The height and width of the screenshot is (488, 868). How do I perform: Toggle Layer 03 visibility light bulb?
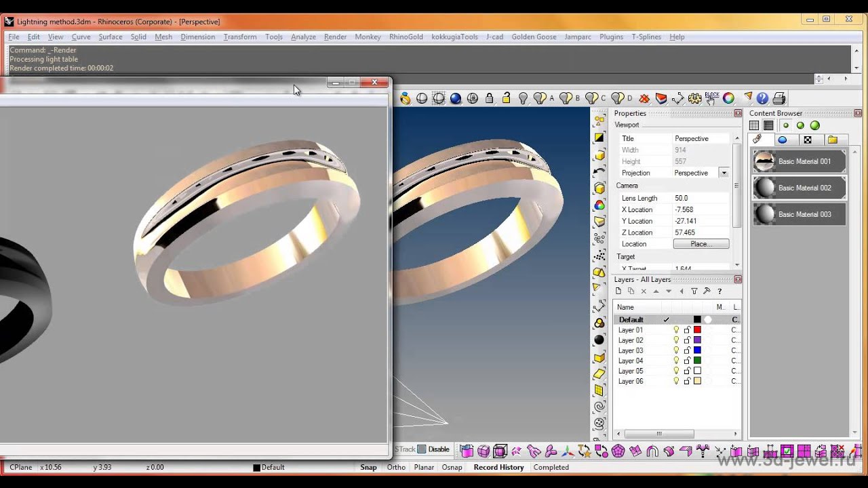coord(676,350)
